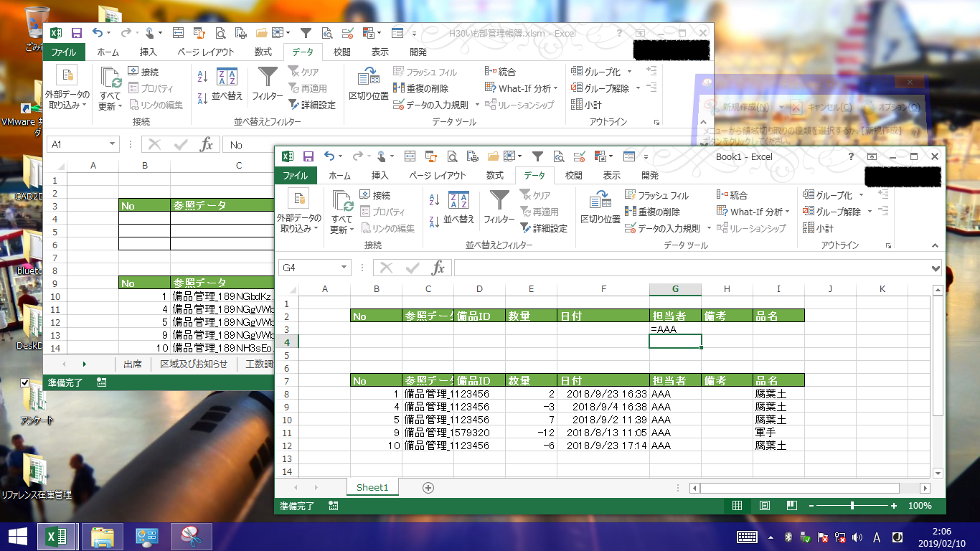
Task: Select the Sheet1 worksheet tab
Action: (x=372, y=487)
